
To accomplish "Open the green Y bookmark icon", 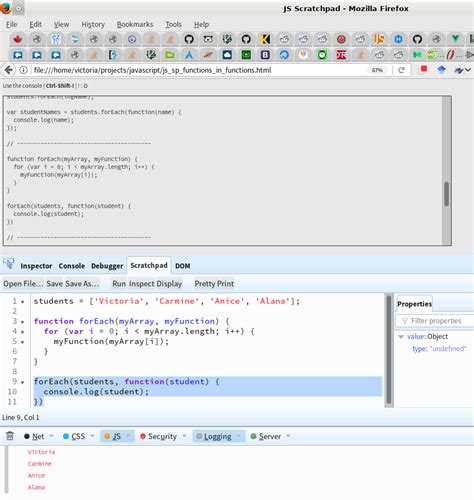I will tap(455, 39).
